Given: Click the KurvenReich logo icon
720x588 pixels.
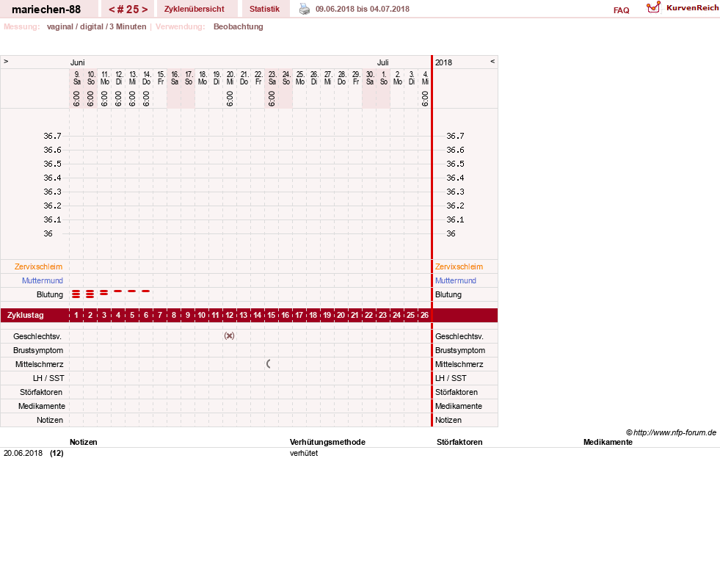Looking at the screenshot, I should [x=653, y=7].
